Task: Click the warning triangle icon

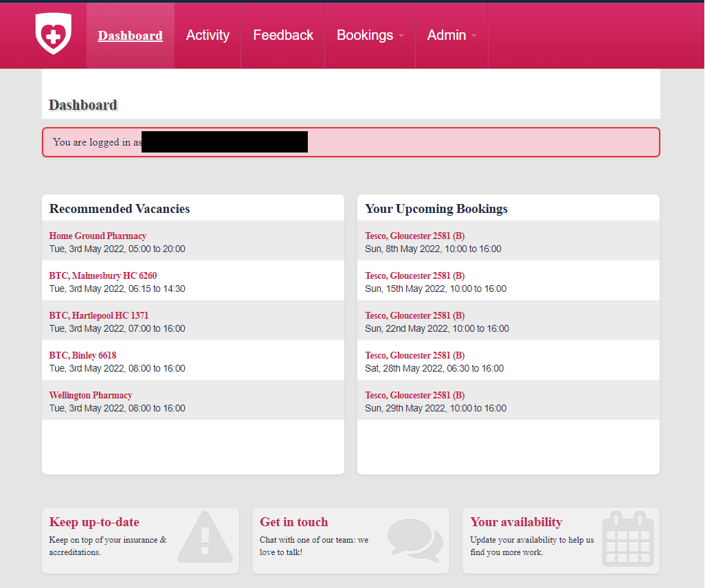Action: 204,538
